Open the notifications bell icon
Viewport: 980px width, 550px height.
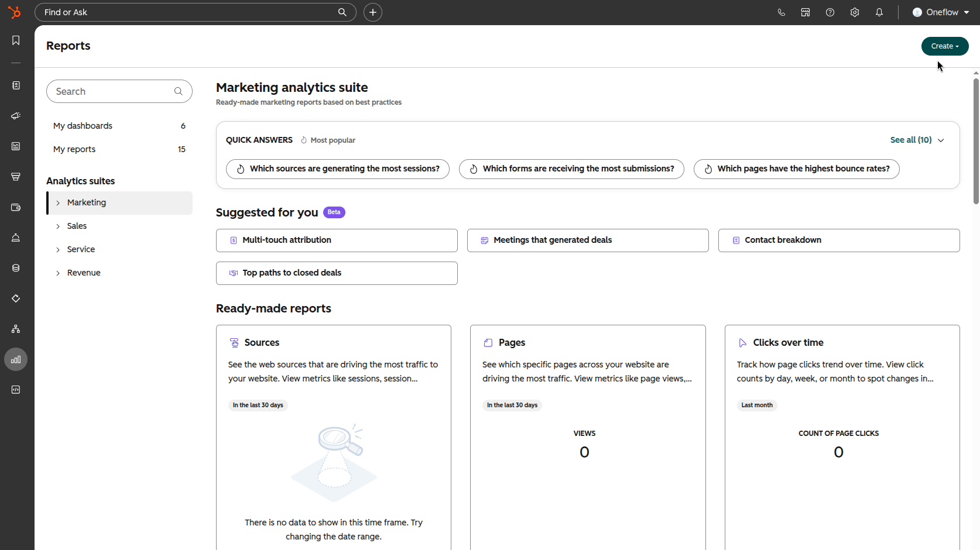879,12
